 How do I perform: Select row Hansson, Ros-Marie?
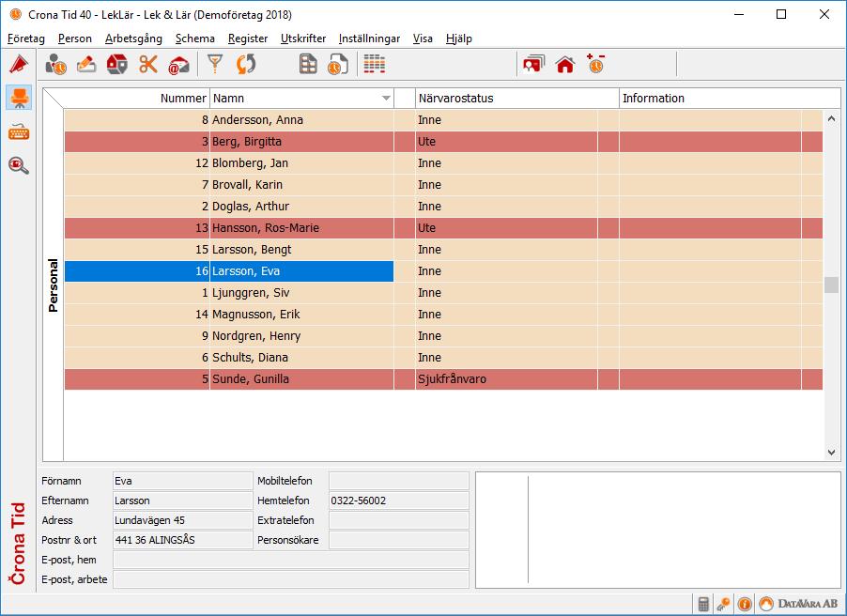pos(443,228)
